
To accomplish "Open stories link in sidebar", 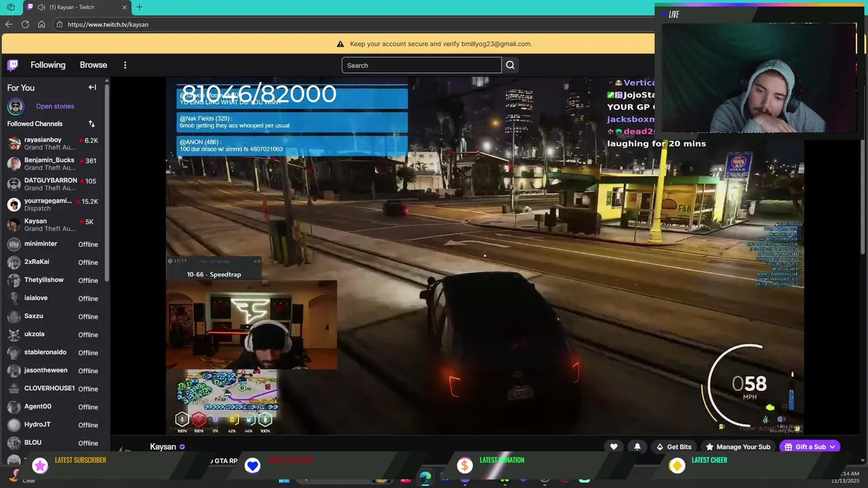I will coord(55,106).
